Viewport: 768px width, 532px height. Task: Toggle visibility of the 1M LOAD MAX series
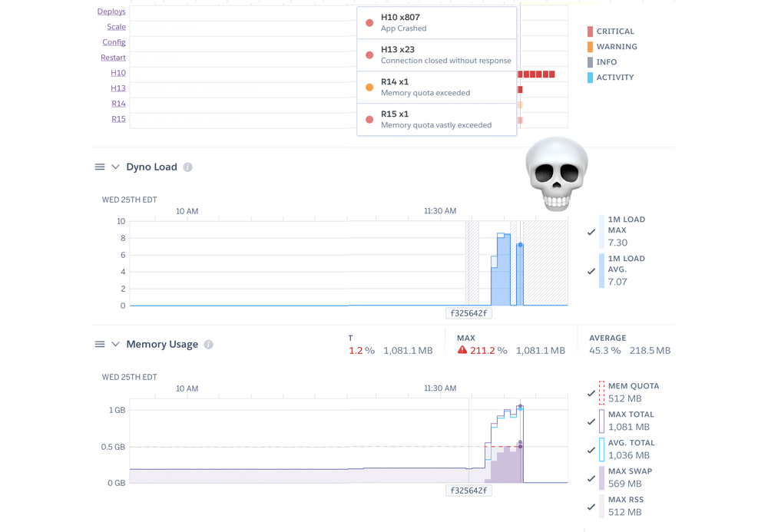[x=591, y=230]
